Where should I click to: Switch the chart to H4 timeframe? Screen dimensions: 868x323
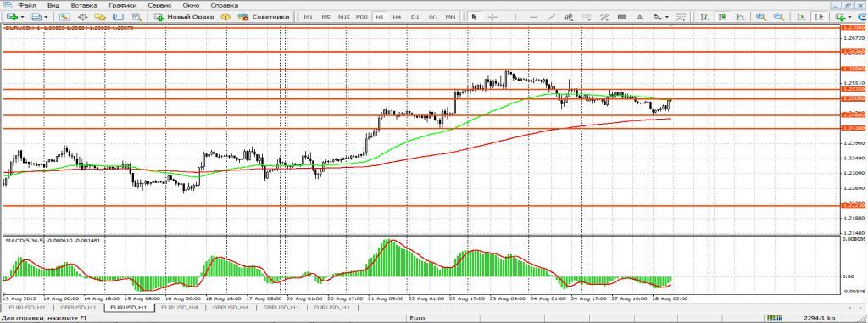coord(397,17)
